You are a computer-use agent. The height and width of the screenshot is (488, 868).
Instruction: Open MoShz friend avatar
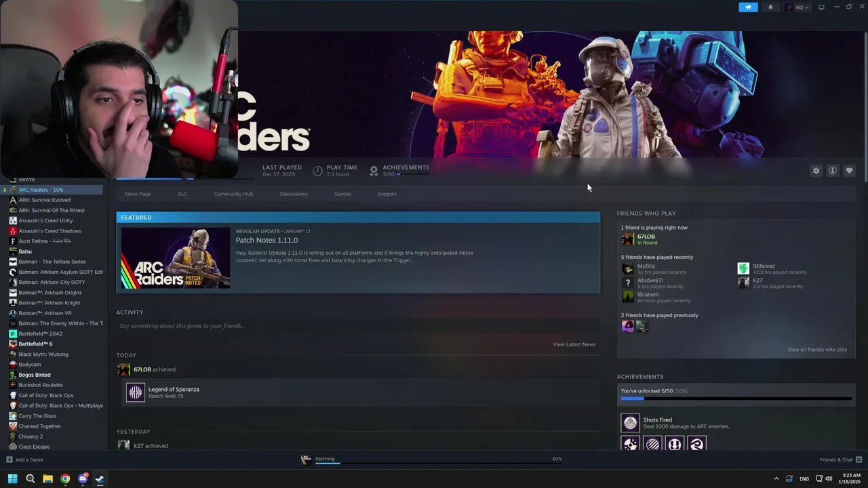click(627, 269)
